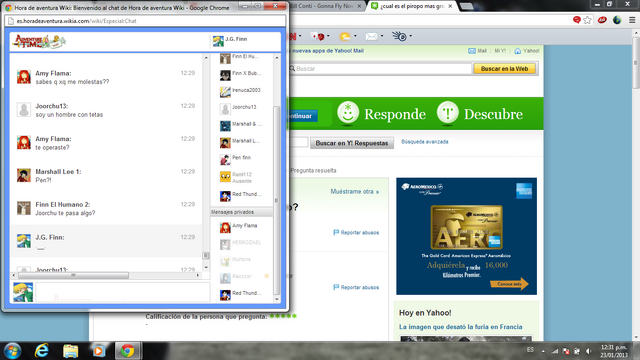Open J.G. Finn user avatar in chat header

coord(218,41)
